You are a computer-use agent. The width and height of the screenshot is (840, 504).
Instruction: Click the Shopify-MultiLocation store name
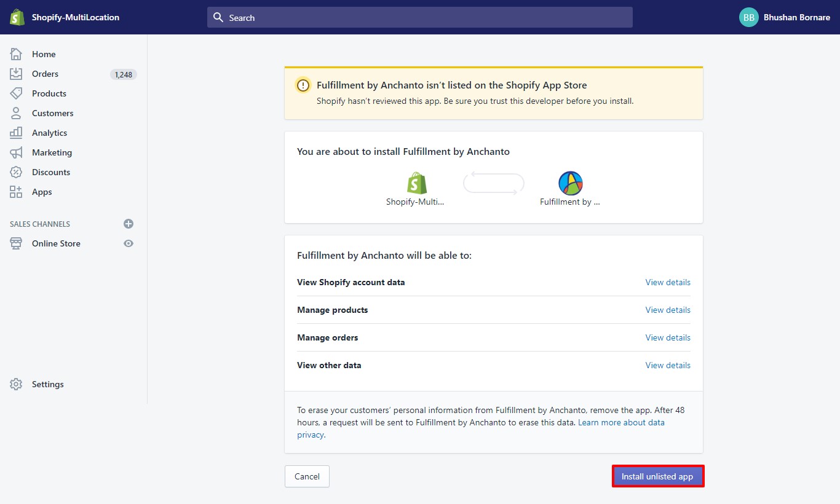(x=76, y=17)
